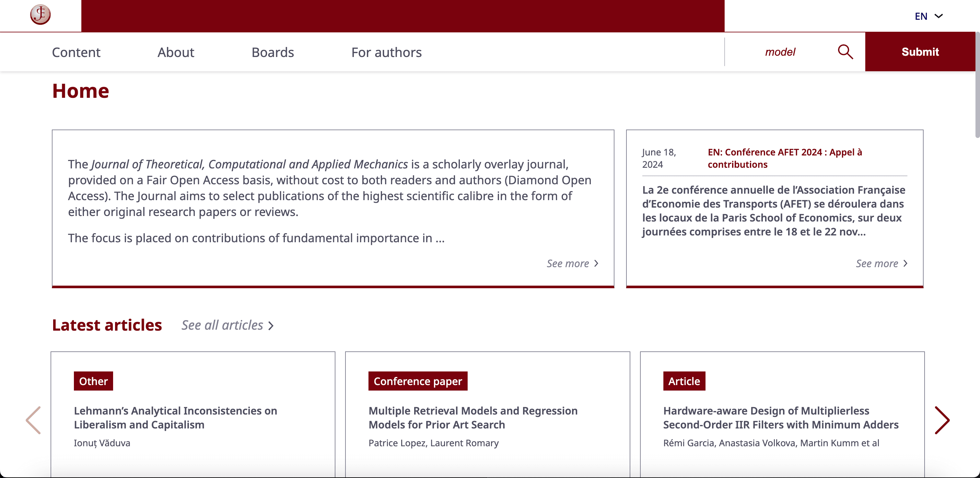
Task: Click the search magnifier icon
Action: pos(845,52)
